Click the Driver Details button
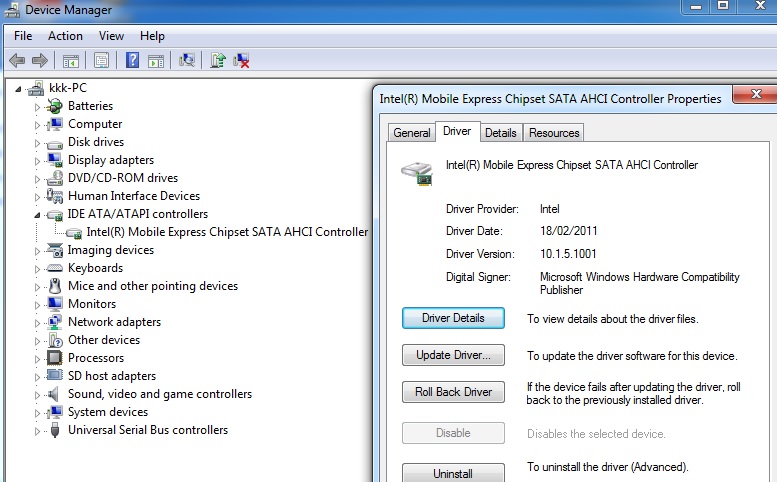 click(453, 318)
